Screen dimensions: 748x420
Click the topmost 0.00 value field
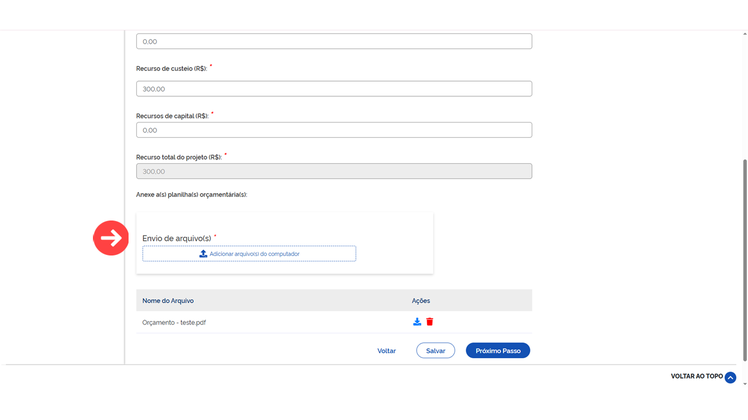coord(334,41)
